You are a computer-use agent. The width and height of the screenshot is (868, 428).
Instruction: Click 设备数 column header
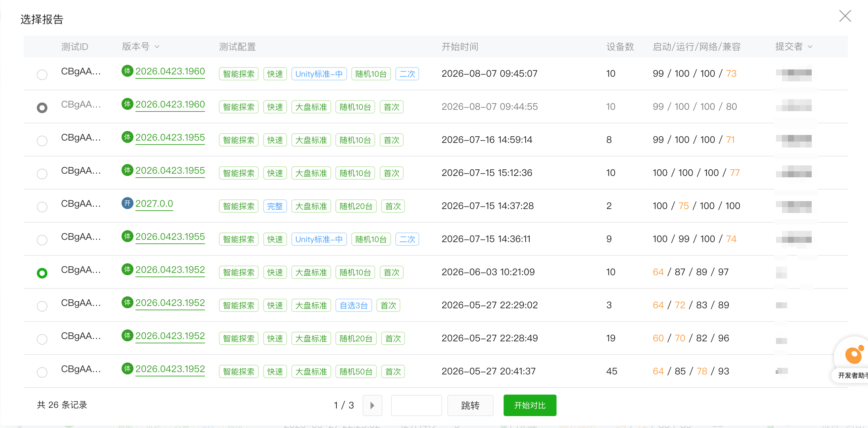click(620, 46)
